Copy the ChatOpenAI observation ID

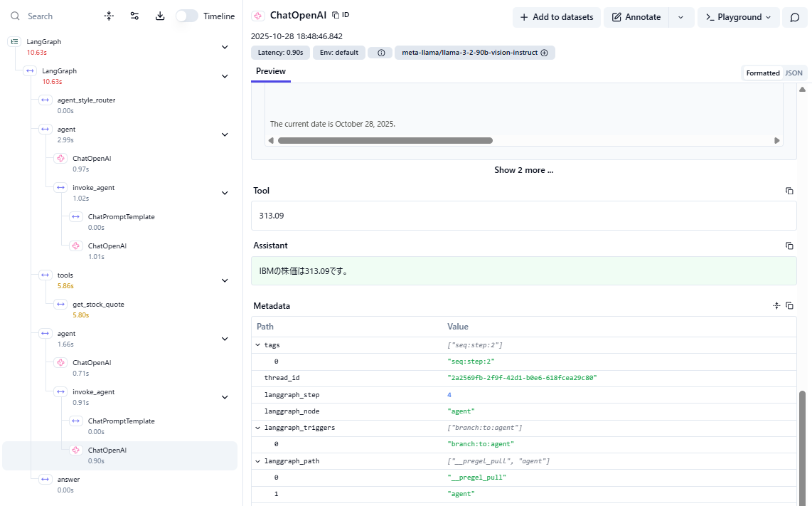(x=341, y=15)
